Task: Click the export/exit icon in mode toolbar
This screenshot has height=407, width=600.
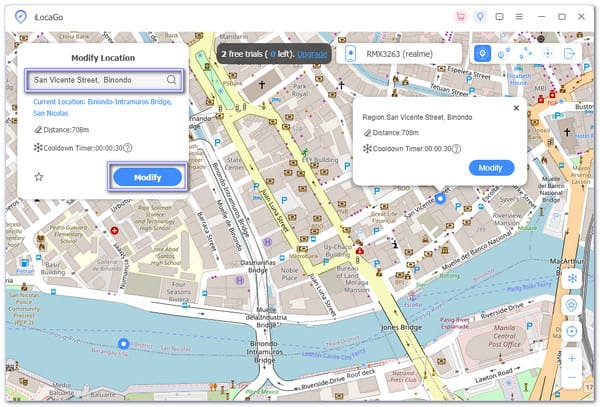Action: (x=570, y=53)
